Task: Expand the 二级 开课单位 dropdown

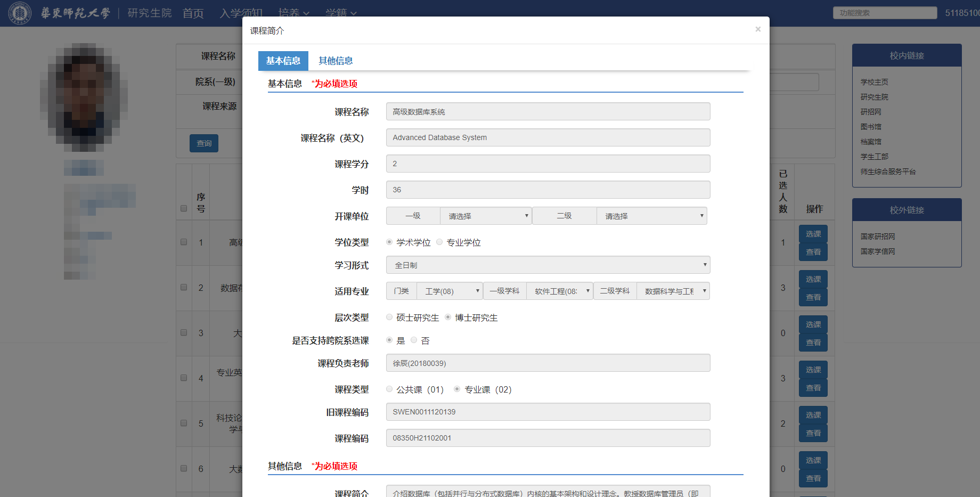Action: pos(651,216)
